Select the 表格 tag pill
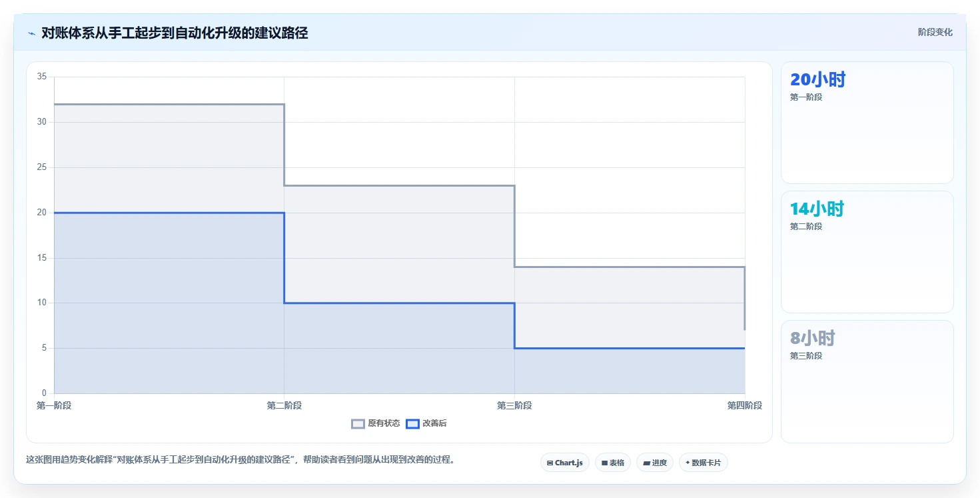Image resolution: width=980 pixels, height=498 pixels. (x=612, y=463)
